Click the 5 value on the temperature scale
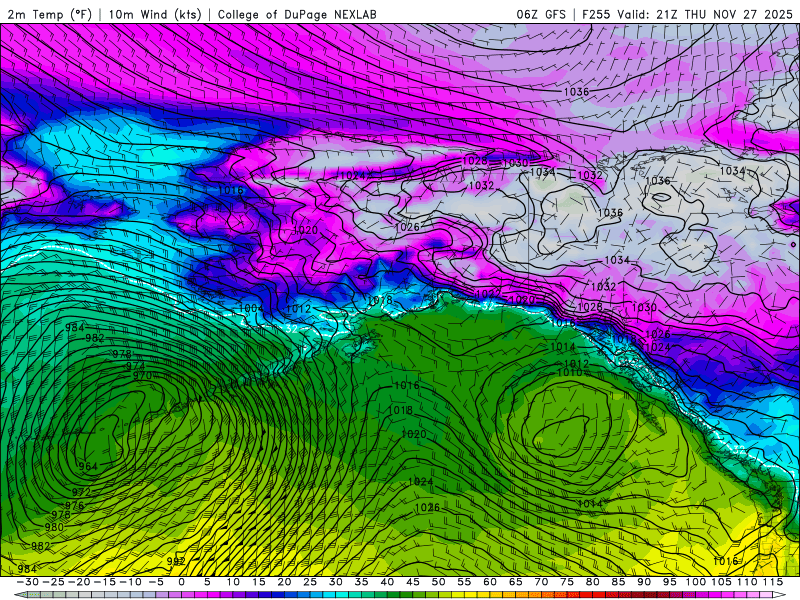The height and width of the screenshot is (600, 800). coord(207,582)
